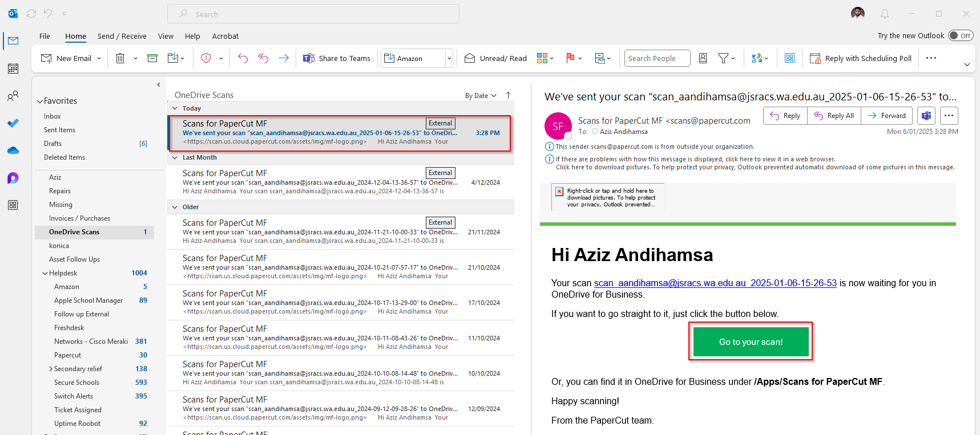Viewport: 980px width, 435px height.
Task: Click Reply All in the reading pane
Action: [834, 116]
